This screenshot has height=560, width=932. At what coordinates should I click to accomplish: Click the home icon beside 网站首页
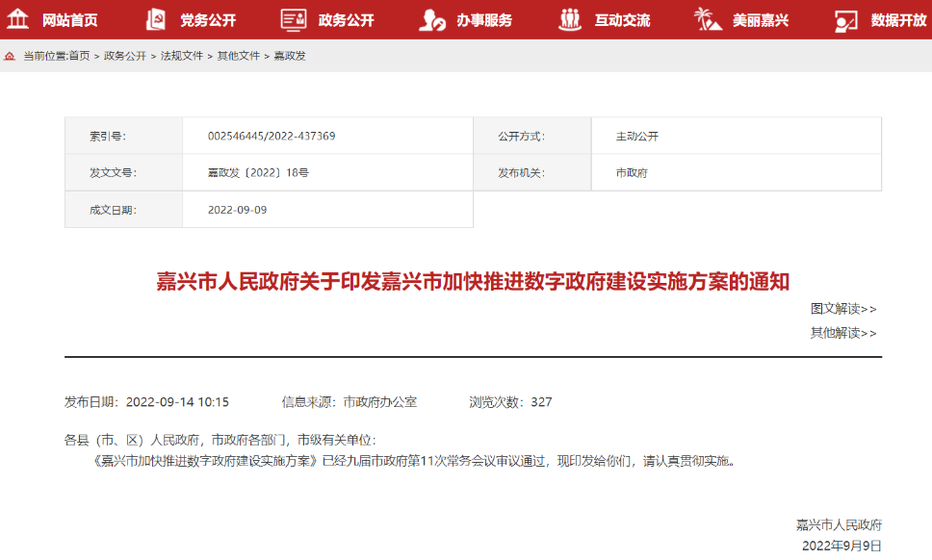coord(19,19)
